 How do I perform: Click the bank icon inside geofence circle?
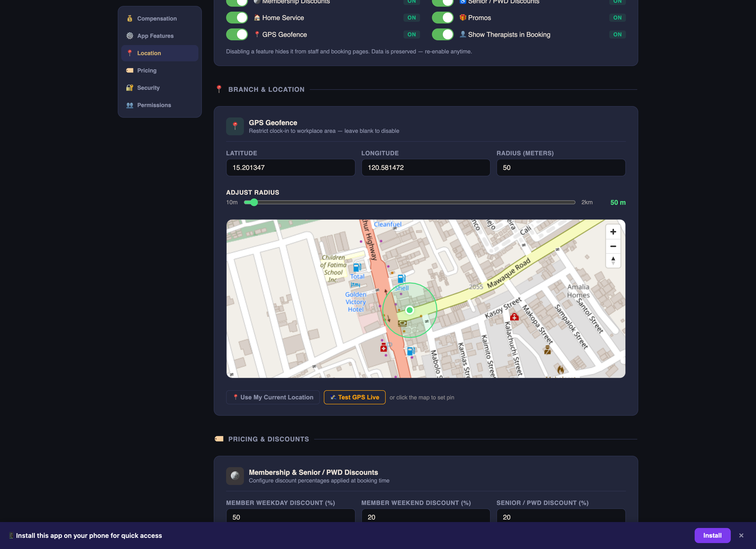point(402,323)
